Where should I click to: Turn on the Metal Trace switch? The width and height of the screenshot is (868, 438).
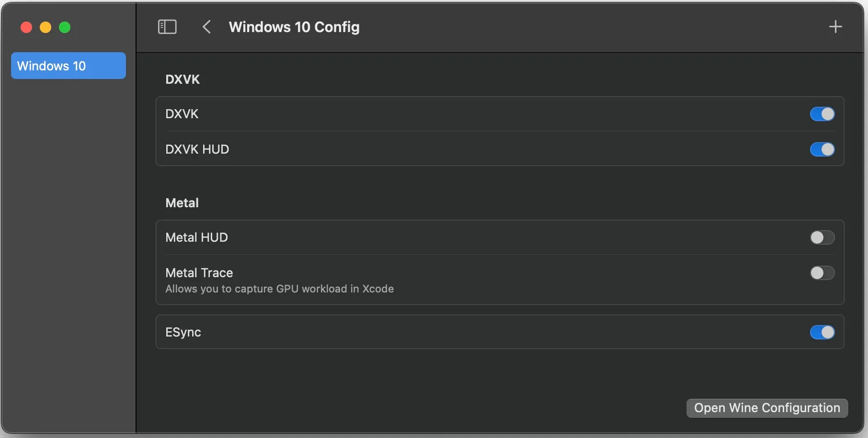(x=822, y=273)
